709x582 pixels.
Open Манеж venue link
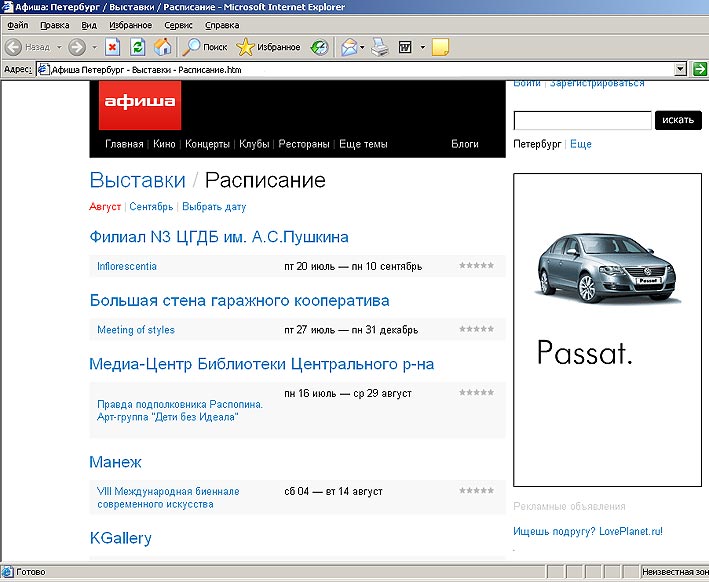pos(115,462)
